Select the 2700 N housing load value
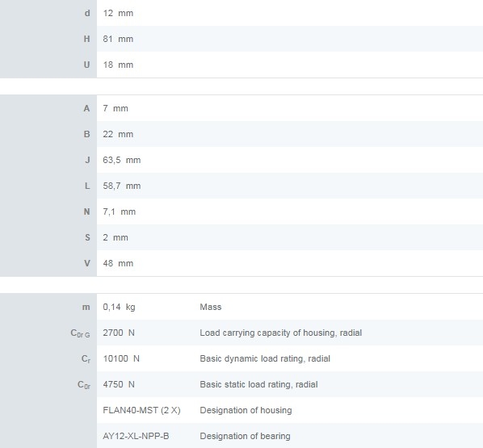Viewport: 483px width, 448px height. click(119, 333)
